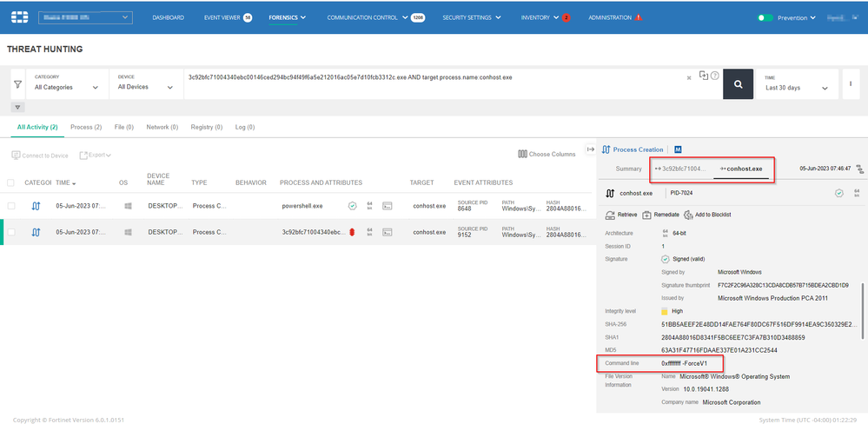Viewport: 868px width, 424px height.
Task: Open the Security Settings menu
Action: tap(472, 17)
